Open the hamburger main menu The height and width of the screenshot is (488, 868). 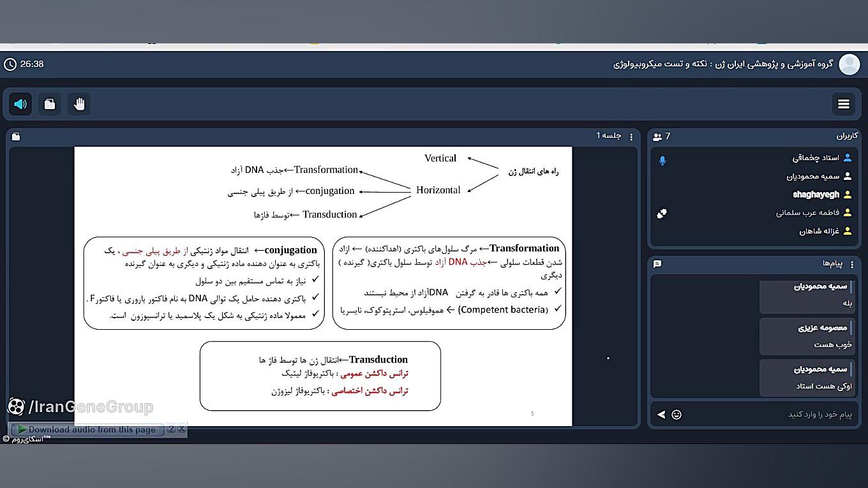pos(843,104)
